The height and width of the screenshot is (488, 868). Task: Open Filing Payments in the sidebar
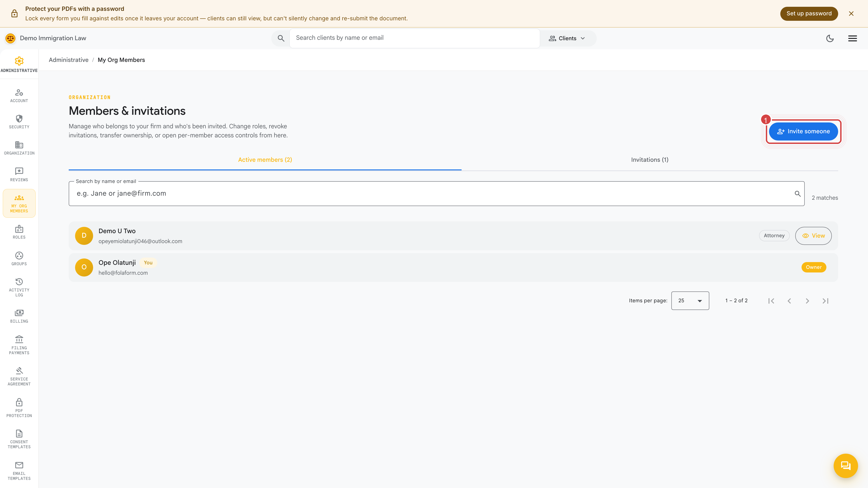coord(19,345)
